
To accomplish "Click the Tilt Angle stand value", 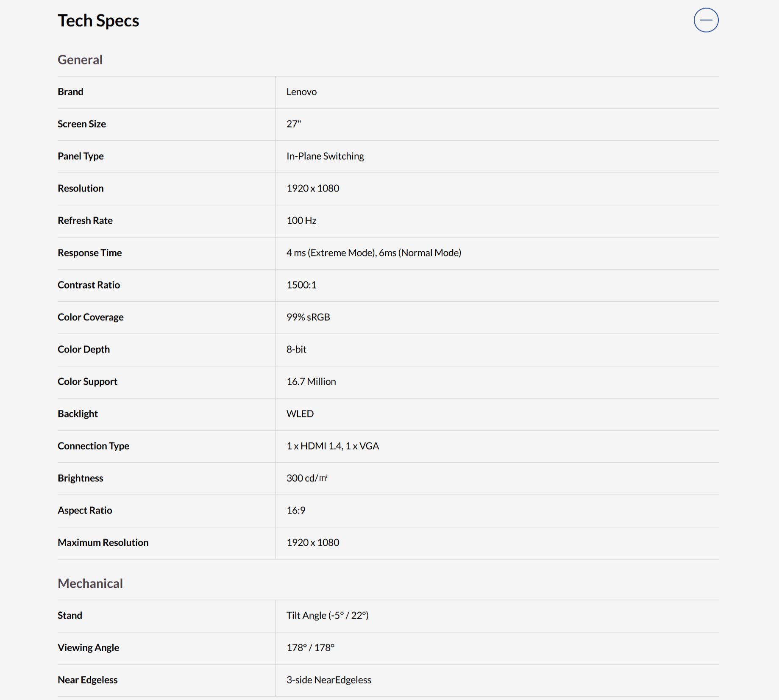I will pos(327,616).
